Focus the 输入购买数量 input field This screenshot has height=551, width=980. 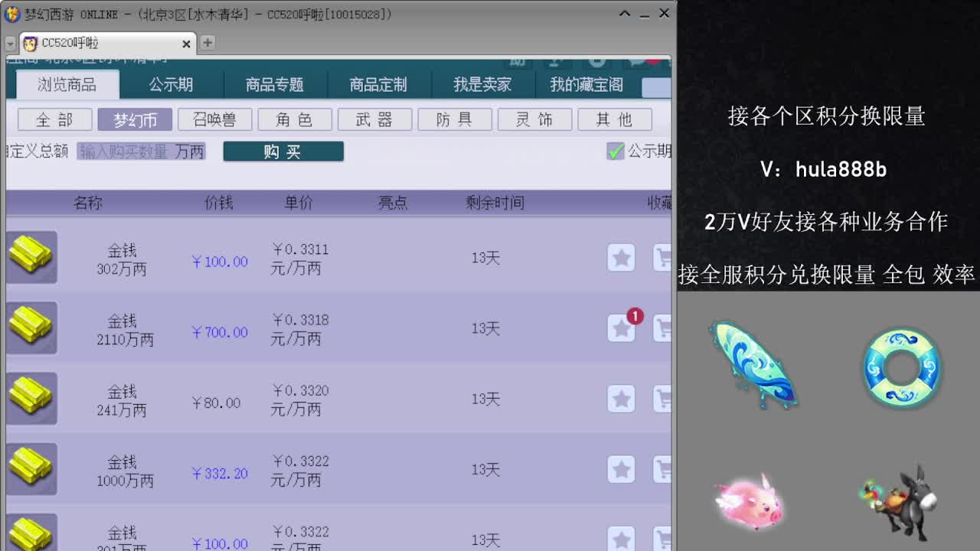(142, 152)
